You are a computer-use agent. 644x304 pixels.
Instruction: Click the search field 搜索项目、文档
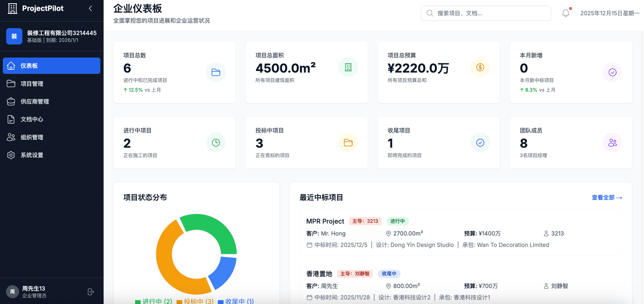click(x=485, y=13)
